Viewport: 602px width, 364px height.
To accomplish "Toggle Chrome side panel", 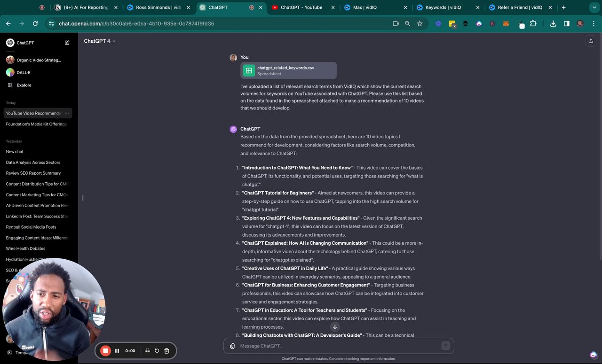I will click(567, 23).
